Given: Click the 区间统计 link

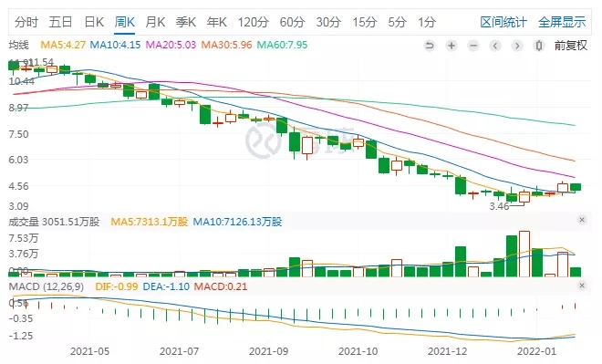Looking at the screenshot, I should pyautogui.click(x=503, y=22).
